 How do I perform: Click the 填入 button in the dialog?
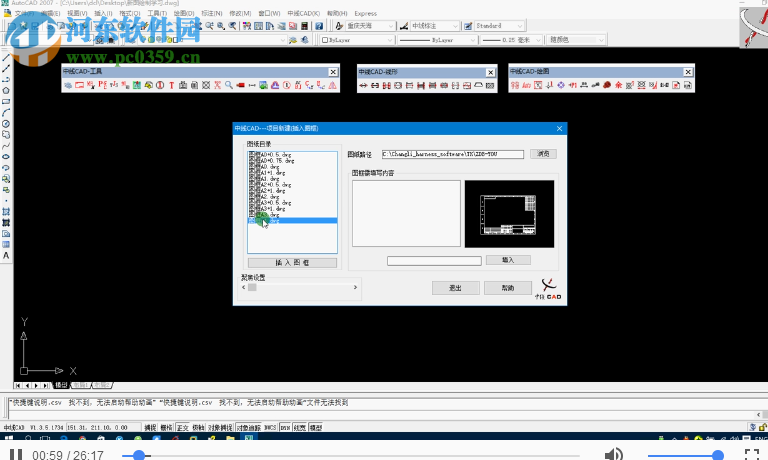[508, 260]
